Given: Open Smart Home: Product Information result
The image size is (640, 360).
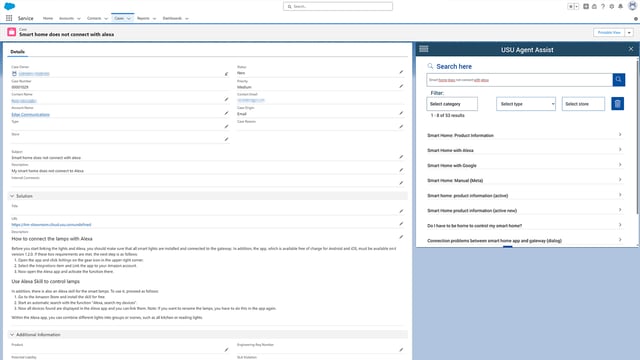Looking at the screenshot, I should pos(524,135).
